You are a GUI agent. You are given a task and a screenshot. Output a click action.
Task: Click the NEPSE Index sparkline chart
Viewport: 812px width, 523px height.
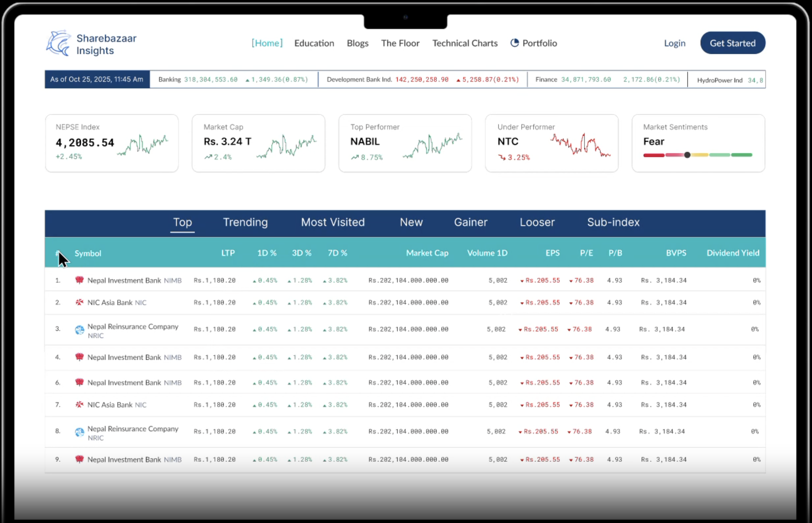click(143, 144)
